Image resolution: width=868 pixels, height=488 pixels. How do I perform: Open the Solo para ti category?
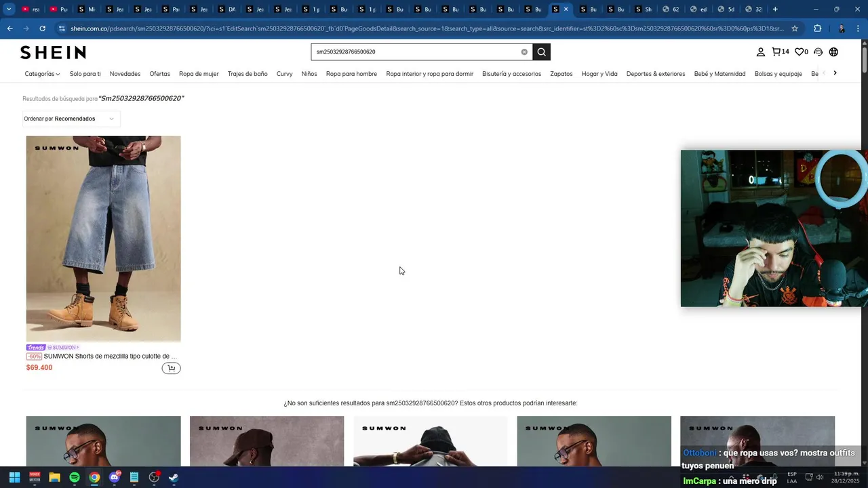pyautogui.click(x=85, y=74)
